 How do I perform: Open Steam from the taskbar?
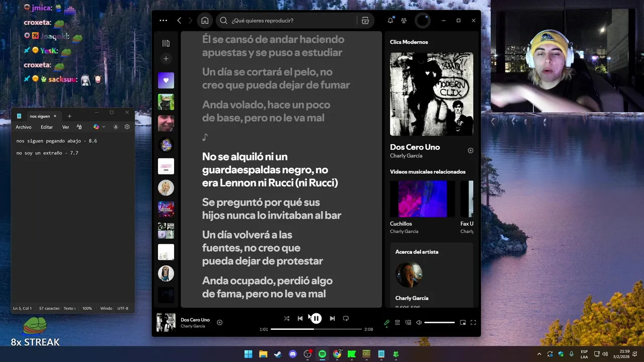coord(278,354)
